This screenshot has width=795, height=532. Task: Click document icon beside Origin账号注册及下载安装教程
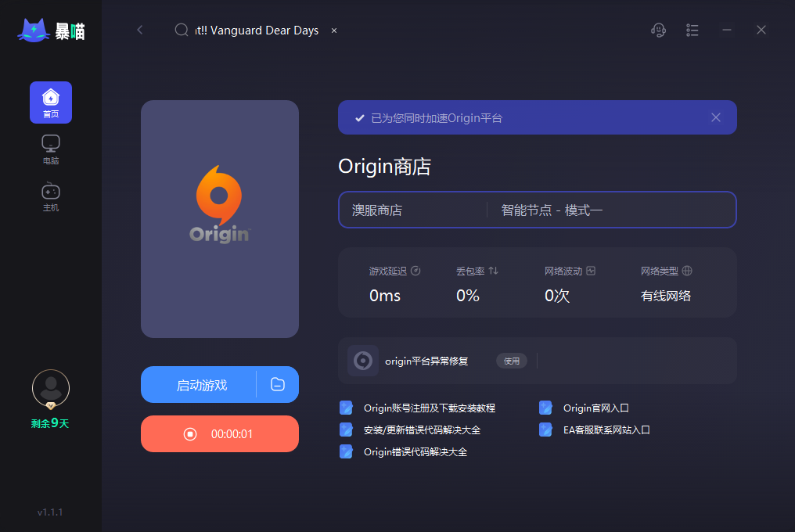point(346,408)
